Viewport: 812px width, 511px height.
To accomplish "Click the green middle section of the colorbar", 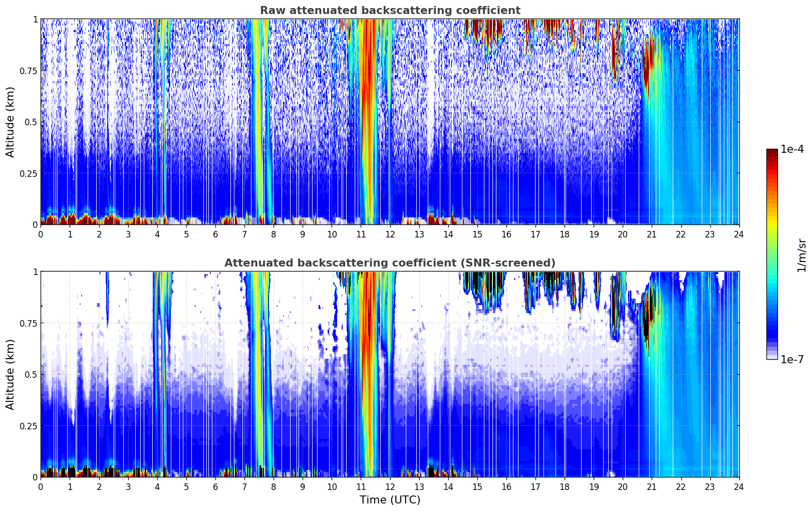I will point(772,250).
